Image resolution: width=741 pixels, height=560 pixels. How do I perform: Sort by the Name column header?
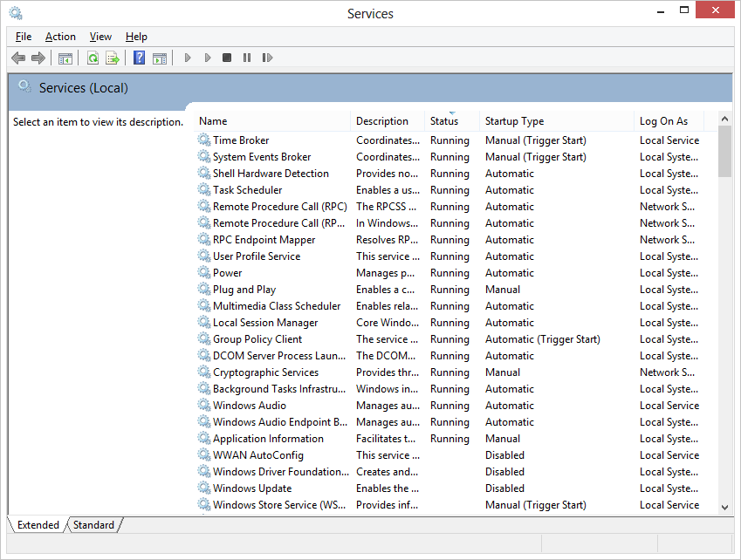(x=272, y=121)
